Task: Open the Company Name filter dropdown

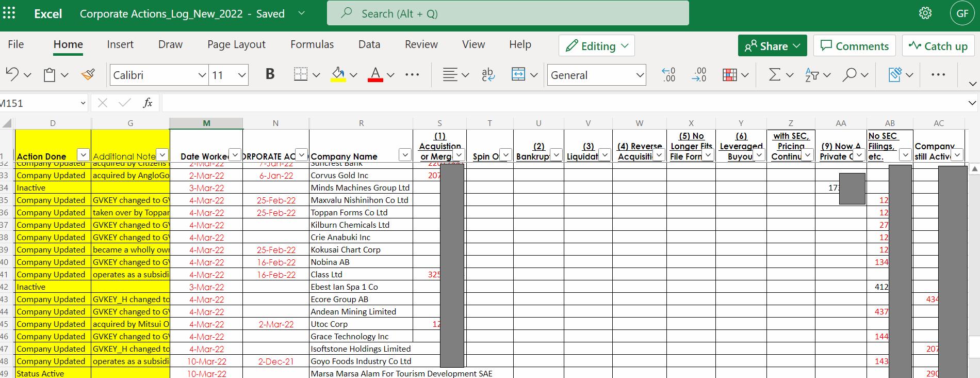Action: [x=405, y=154]
